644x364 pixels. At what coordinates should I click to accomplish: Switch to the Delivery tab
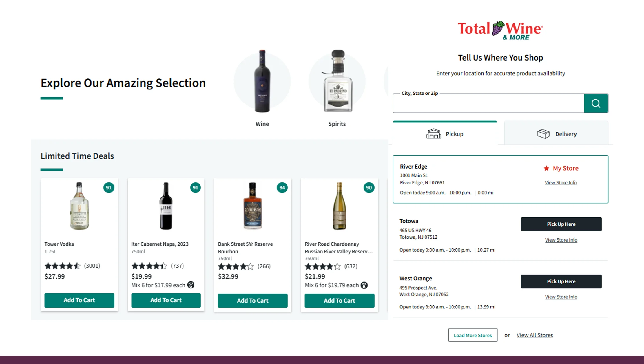point(556,134)
